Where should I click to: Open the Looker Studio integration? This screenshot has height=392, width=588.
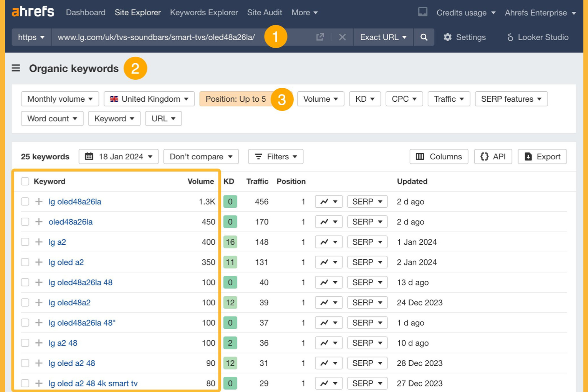click(538, 37)
